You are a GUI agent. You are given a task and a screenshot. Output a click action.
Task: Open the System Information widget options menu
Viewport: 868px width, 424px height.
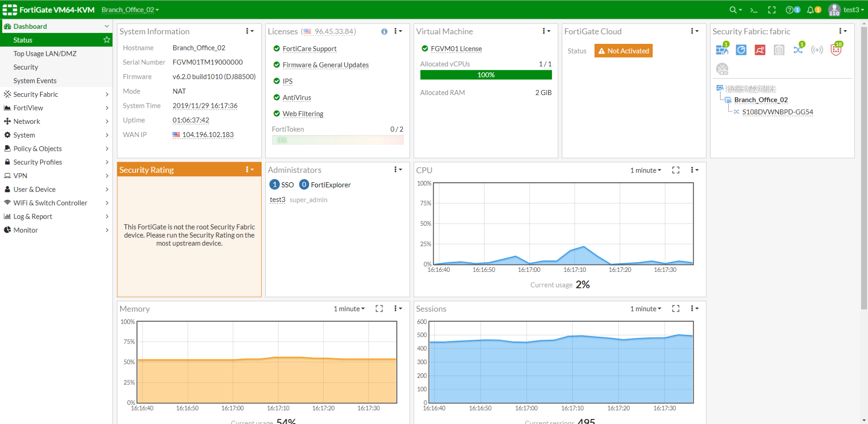pos(249,32)
